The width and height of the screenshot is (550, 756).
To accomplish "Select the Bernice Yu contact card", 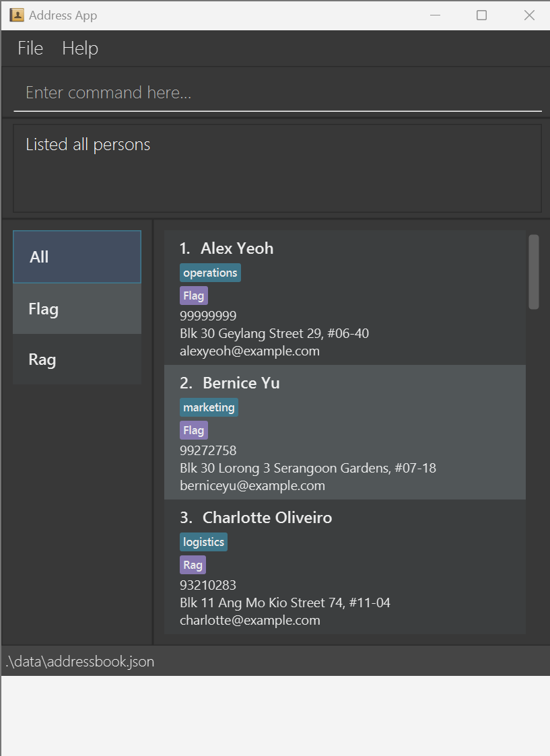I will point(345,432).
